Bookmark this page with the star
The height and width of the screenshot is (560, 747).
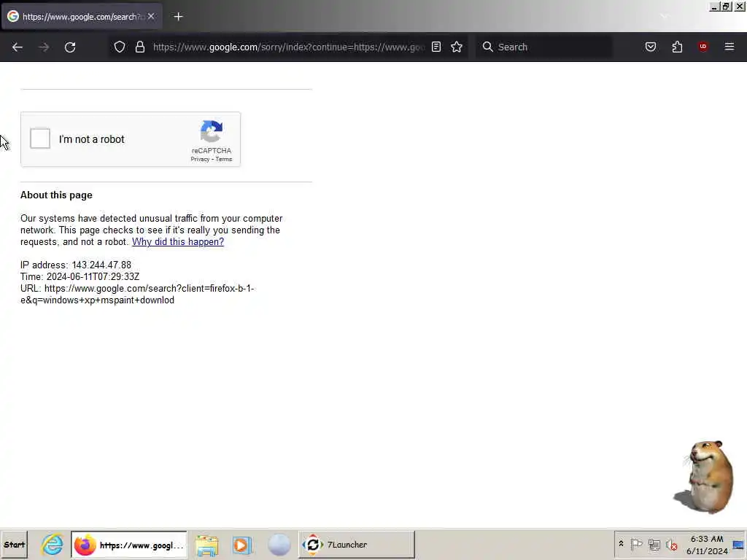457,47
